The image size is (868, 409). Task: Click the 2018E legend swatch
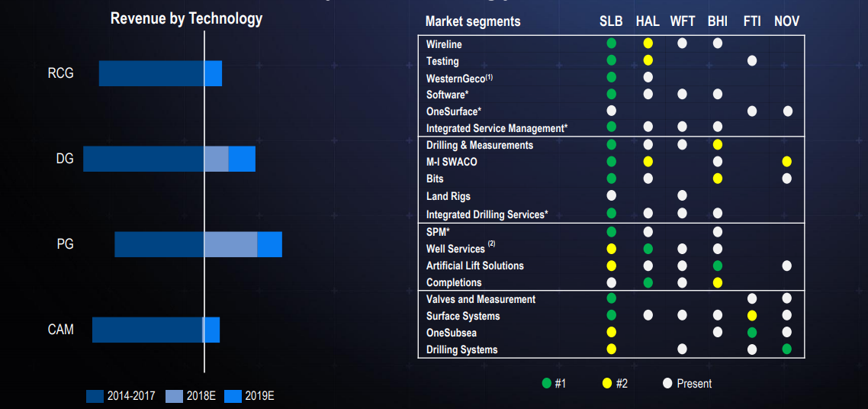click(174, 396)
